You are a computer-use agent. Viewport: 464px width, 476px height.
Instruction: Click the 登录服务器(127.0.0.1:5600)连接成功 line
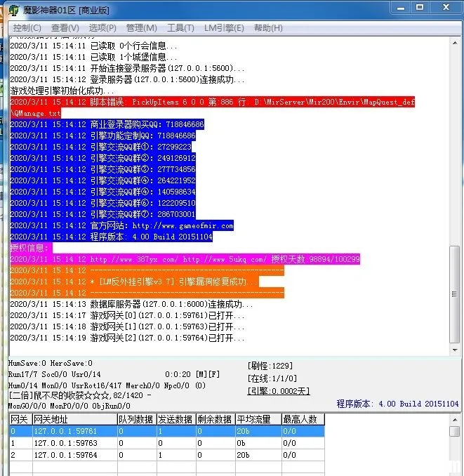[127, 79]
